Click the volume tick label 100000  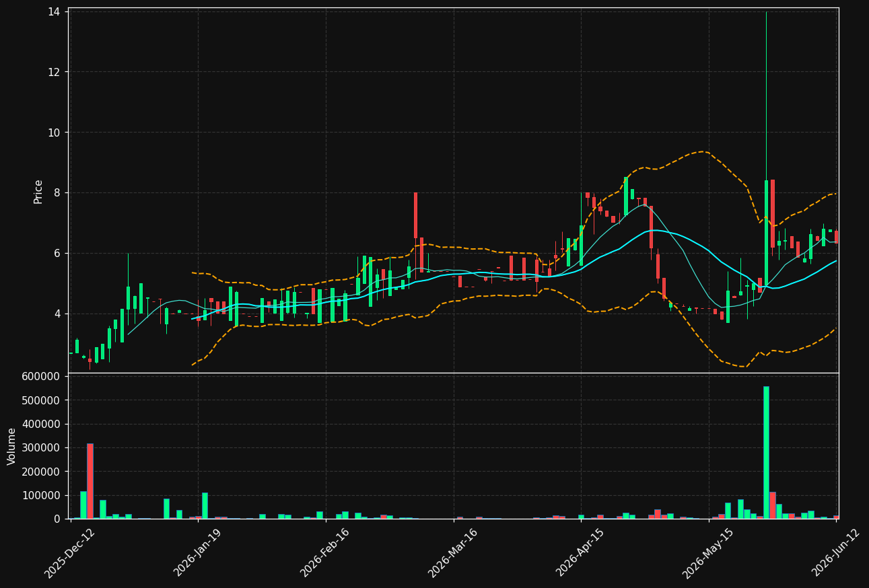pyautogui.click(x=41, y=495)
